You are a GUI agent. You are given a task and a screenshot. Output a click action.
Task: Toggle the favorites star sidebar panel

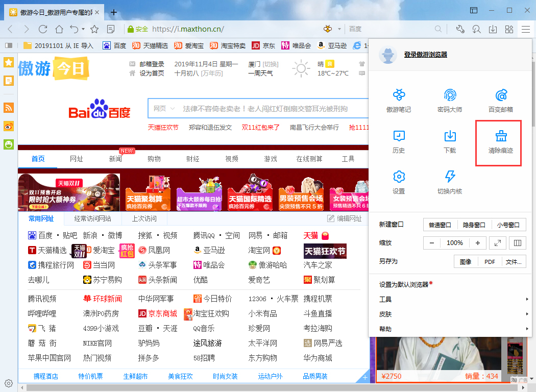point(8,62)
